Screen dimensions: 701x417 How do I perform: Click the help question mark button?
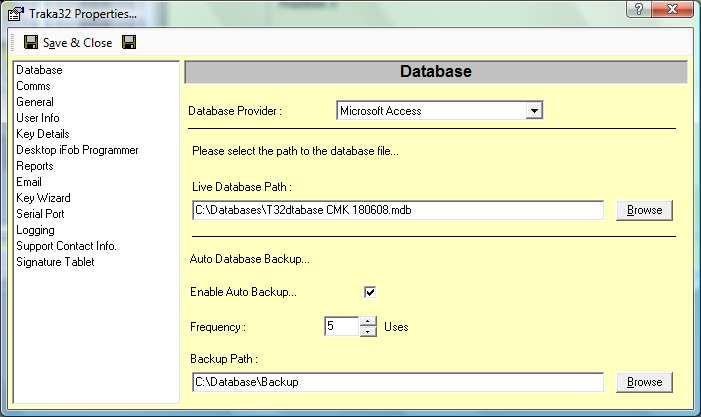coord(639,8)
